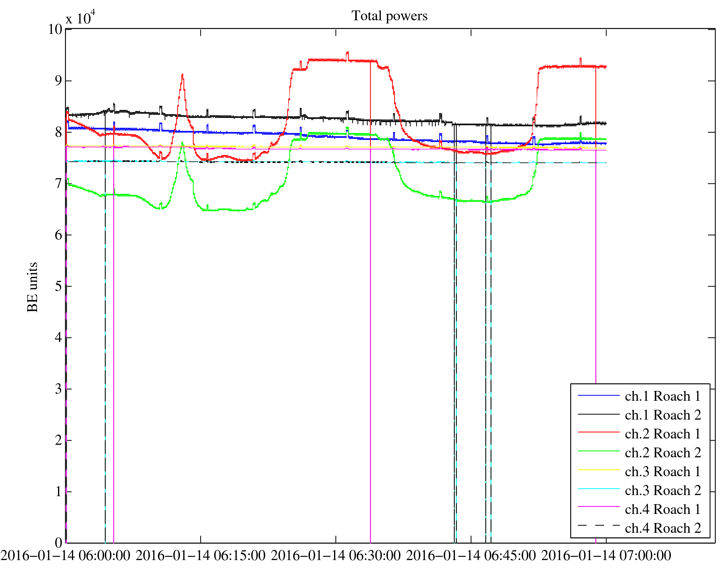Click the x-axis label '2016-01-14 06:00:00'

click(x=65, y=556)
